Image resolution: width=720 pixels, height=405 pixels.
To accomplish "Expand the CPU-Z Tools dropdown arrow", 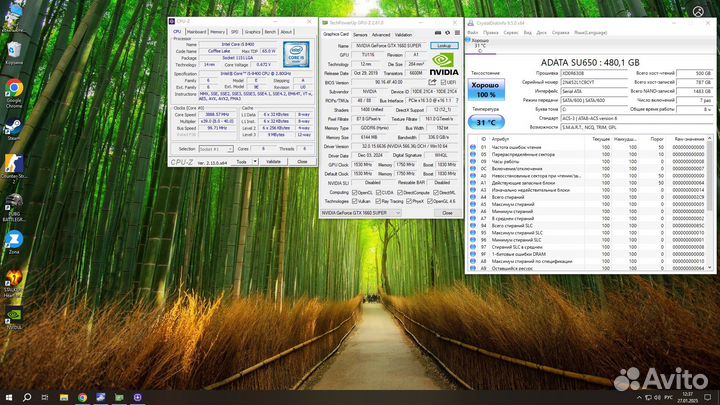I will coord(255,162).
